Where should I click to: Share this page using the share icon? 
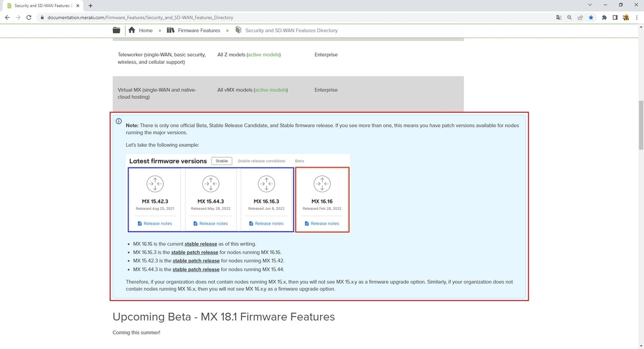(580, 17)
